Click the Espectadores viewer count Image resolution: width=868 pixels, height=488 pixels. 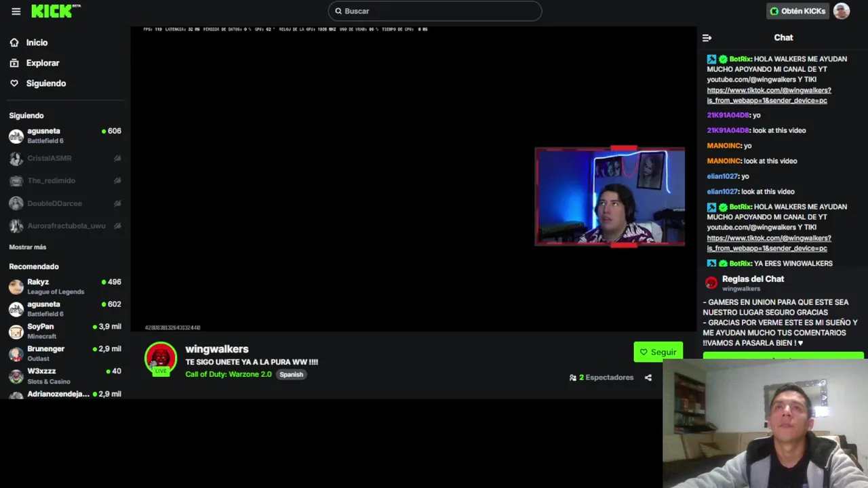[x=601, y=378]
